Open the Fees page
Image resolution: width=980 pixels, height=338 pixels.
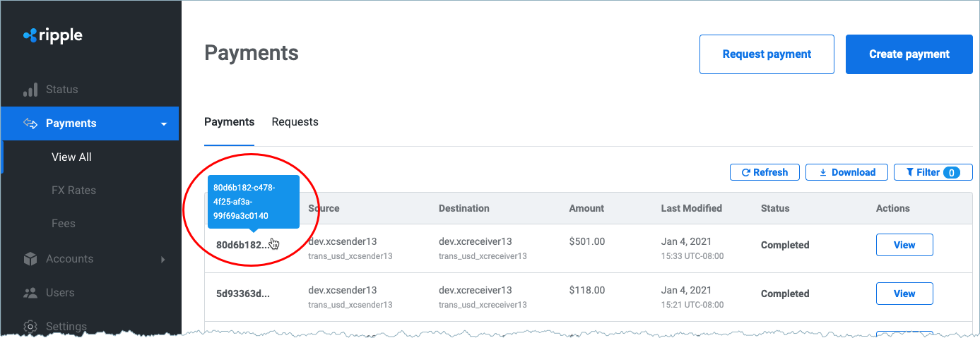63,224
